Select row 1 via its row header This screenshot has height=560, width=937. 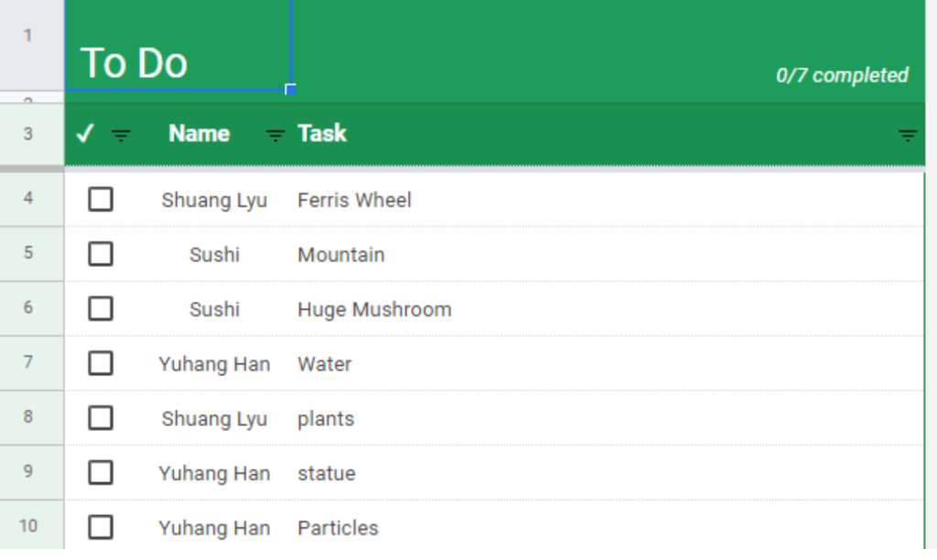(x=32, y=46)
